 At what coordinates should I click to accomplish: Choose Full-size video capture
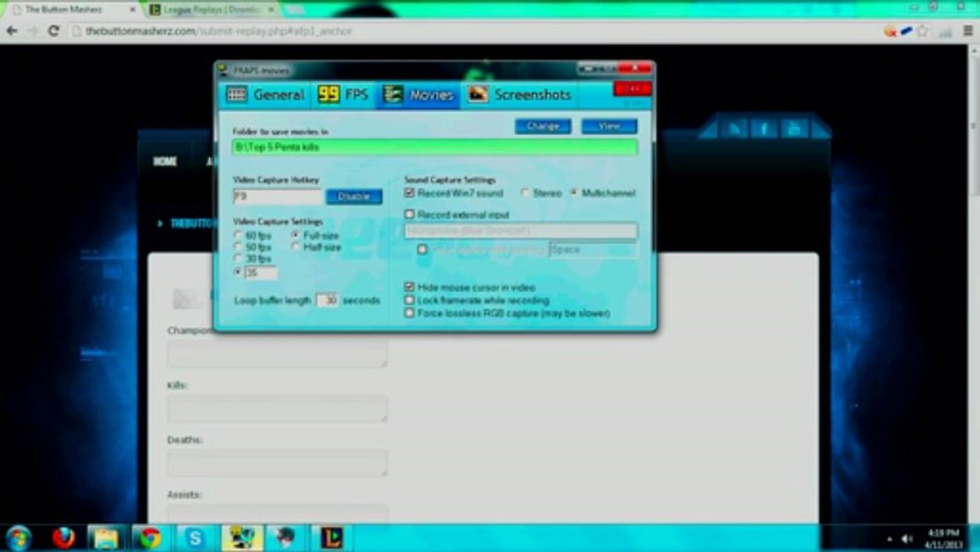(x=296, y=235)
